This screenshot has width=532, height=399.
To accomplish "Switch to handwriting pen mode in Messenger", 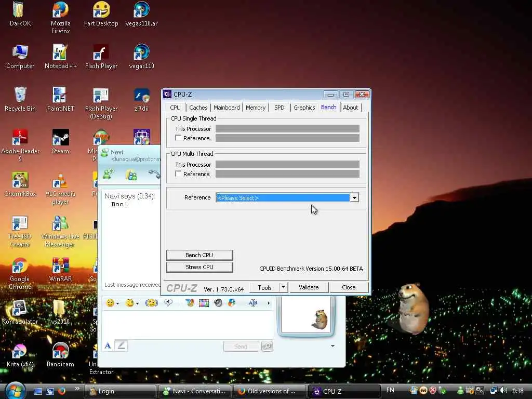I will [x=121, y=345].
